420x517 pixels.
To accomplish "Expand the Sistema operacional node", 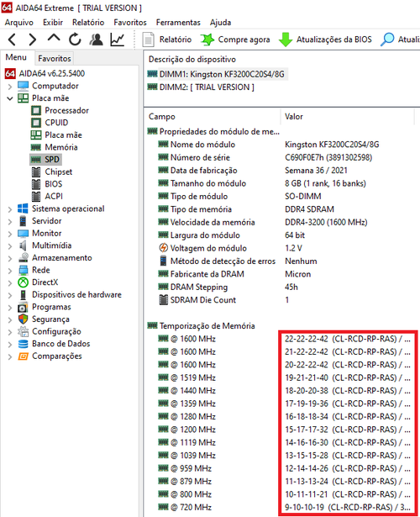I will (x=10, y=209).
